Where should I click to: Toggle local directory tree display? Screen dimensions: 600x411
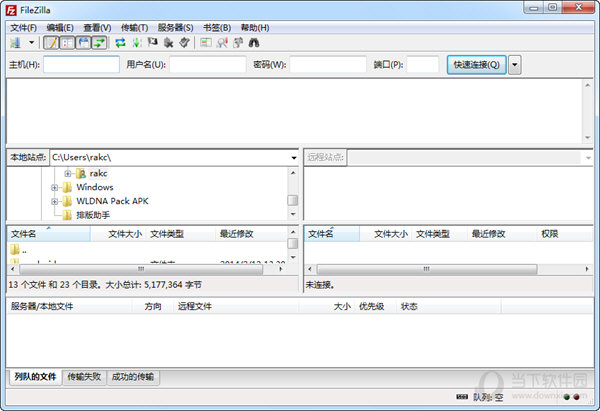[x=67, y=42]
